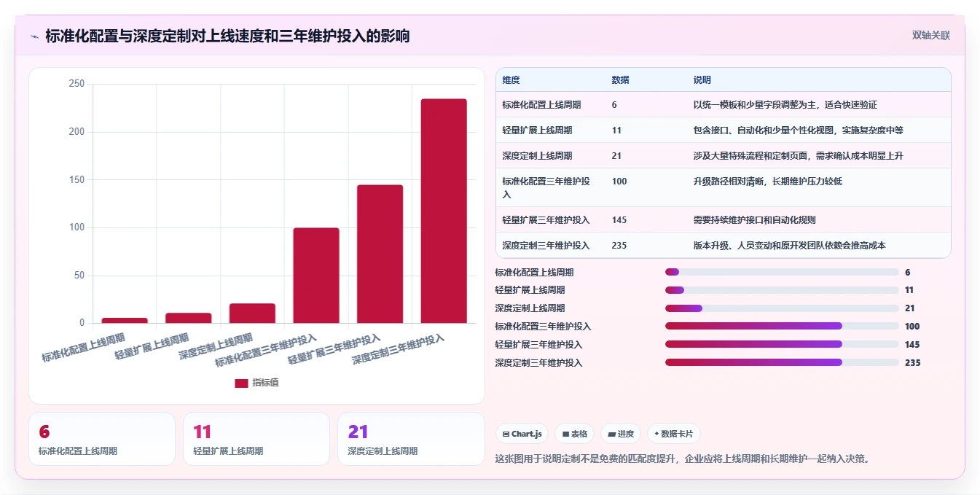
Task: Click the table value 235
Action: [619, 246]
